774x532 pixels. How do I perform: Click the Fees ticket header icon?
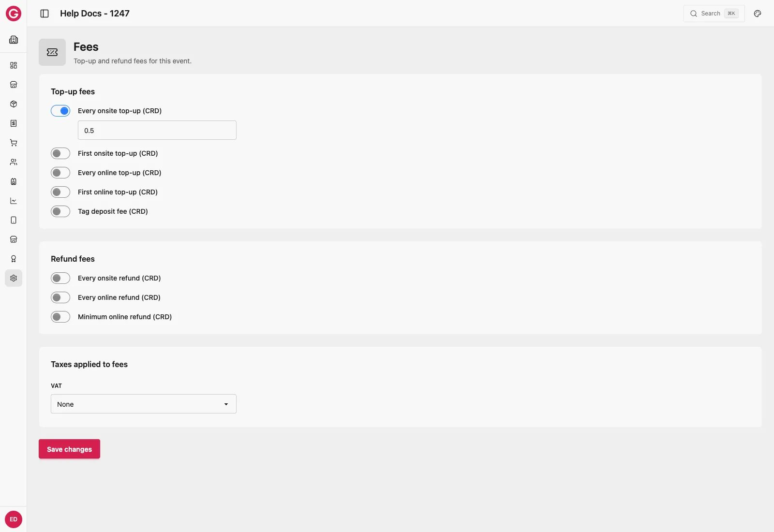pos(52,52)
